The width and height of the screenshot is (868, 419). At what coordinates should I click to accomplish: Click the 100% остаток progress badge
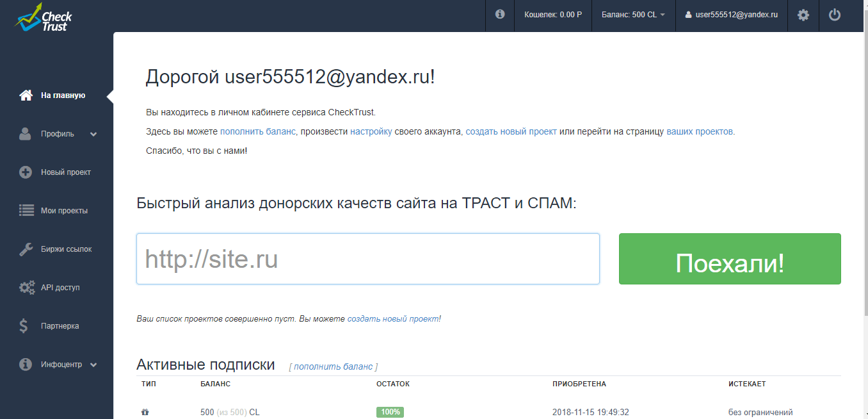[x=390, y=412]
